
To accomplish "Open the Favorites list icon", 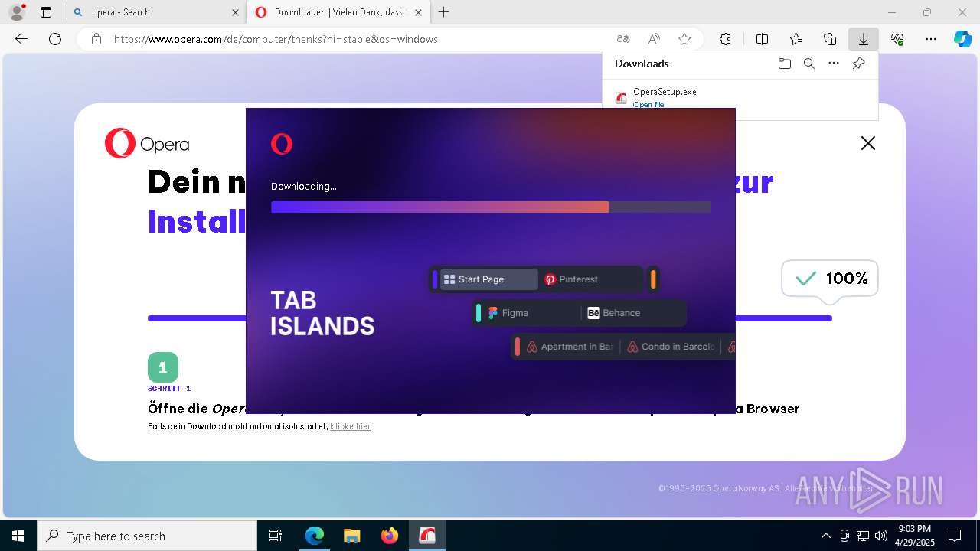I will pyautogui.click(x=796, y=39).
